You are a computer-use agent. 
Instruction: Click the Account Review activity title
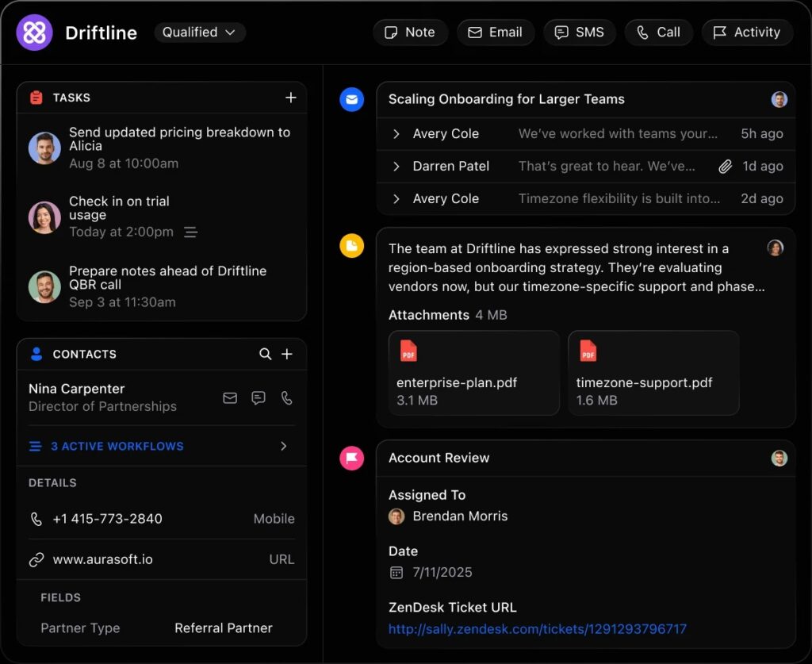439,458
